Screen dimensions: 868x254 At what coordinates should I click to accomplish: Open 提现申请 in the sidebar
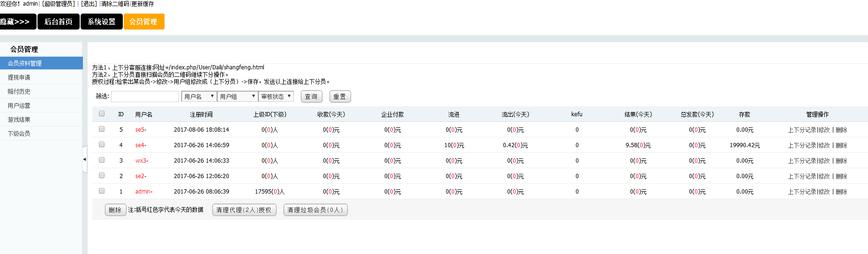19,77
